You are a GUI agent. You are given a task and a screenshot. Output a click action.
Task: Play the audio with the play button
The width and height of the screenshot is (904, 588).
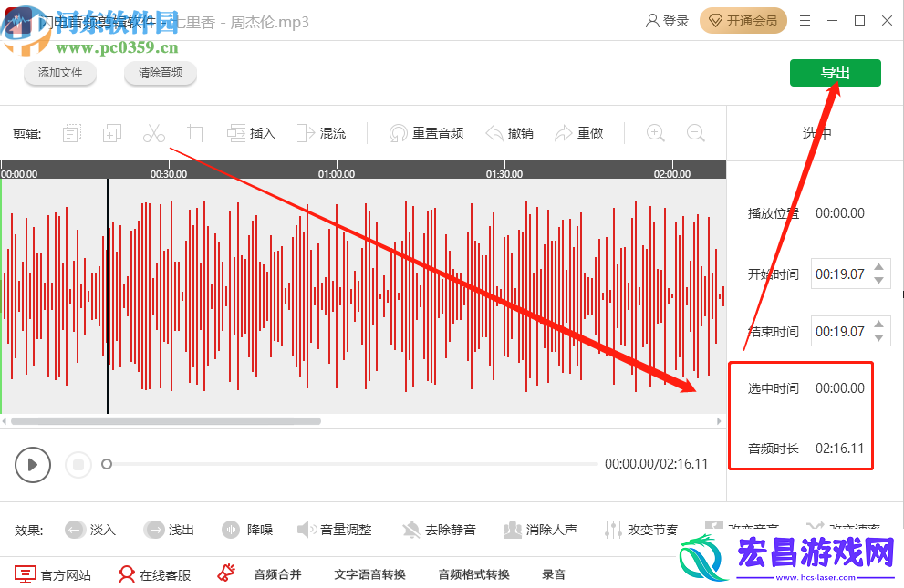tap(33, 464)
